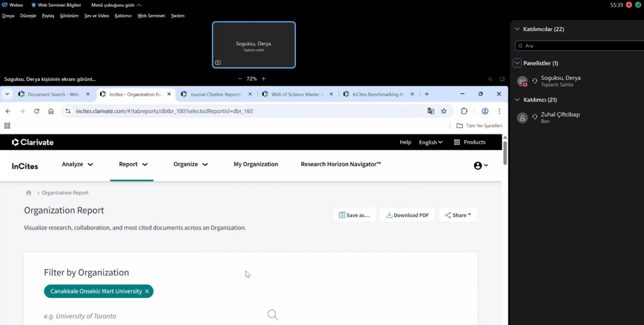Open the site info icon in address bar
Image resolution: width=644 pixels, height=325 pixels.
68,111
